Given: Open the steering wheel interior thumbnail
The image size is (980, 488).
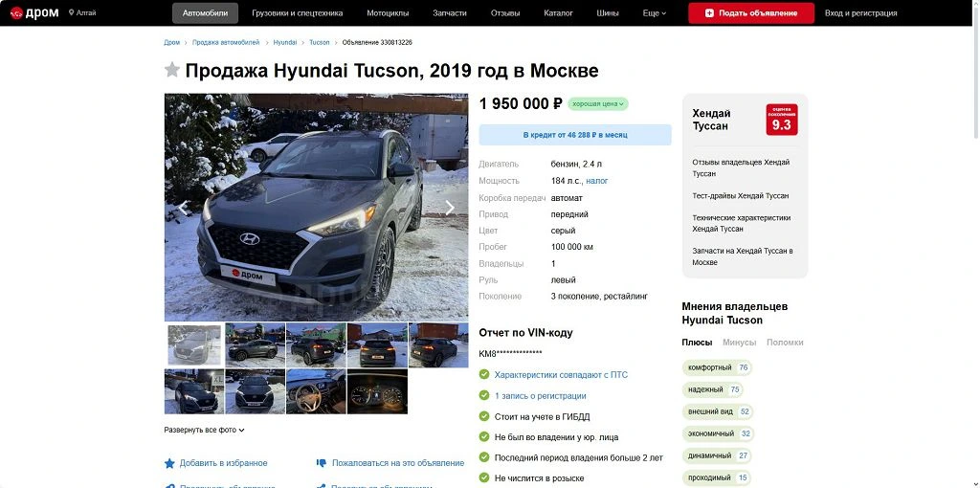Looking at the screenshot, I should pos(316,391).
